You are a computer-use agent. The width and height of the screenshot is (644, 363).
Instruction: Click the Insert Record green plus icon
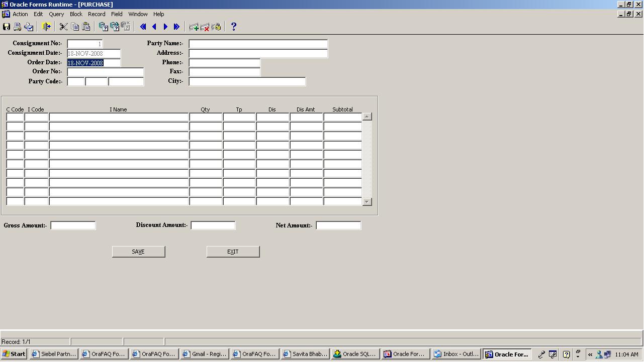(194, 27)
